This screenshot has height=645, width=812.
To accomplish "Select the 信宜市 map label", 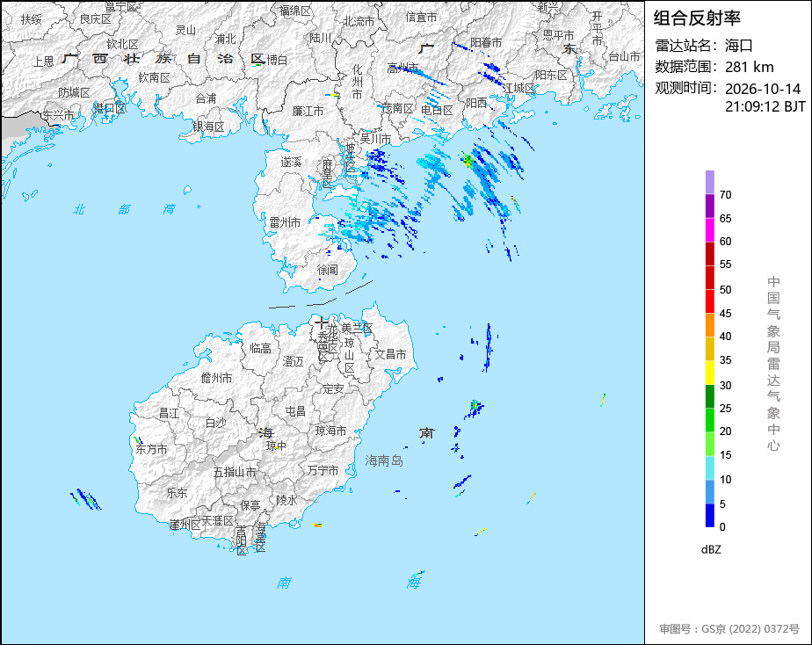I will tap(421, 17).
